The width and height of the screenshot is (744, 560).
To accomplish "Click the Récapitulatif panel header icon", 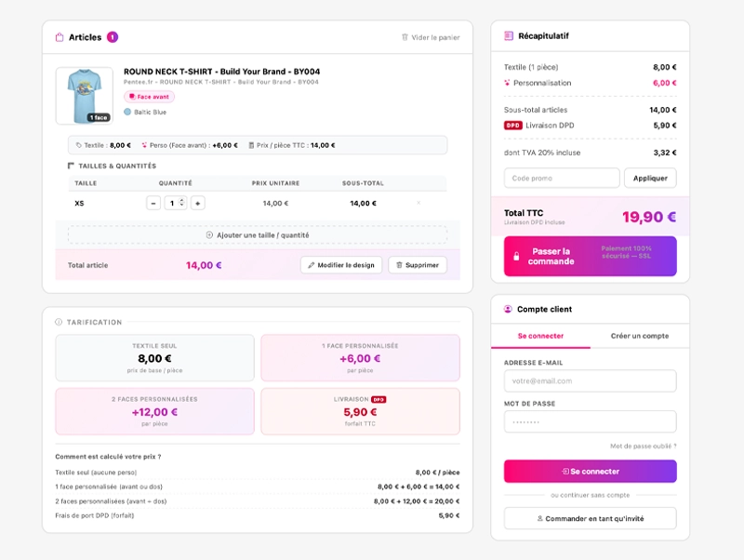I will click(x=508, y=36).
